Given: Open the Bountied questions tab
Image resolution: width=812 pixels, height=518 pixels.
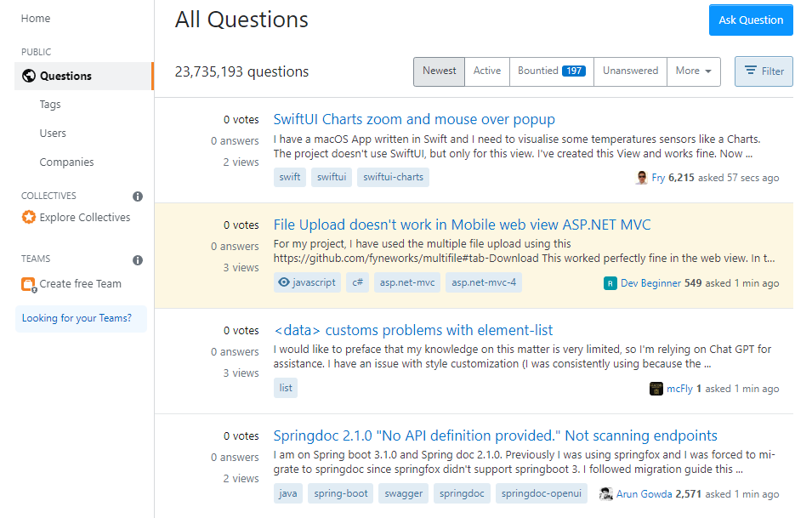Looking at the screenshot, I should pos(552,71).
